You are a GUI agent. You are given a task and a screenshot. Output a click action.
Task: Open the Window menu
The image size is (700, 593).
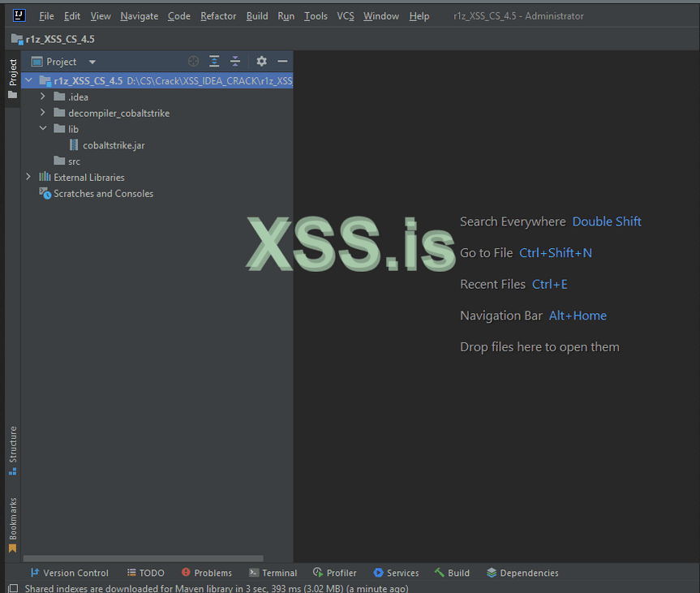(x=381, y=16)
